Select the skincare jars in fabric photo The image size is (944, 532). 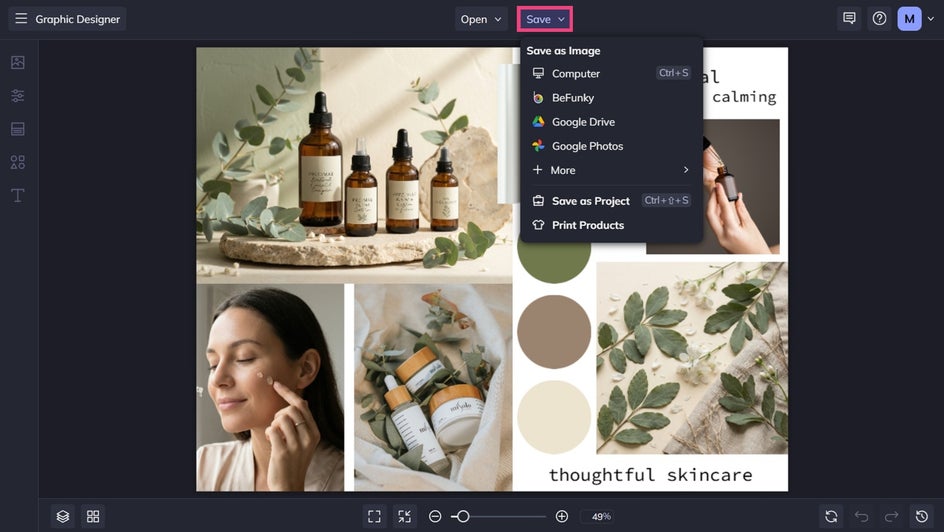(433, 388)
